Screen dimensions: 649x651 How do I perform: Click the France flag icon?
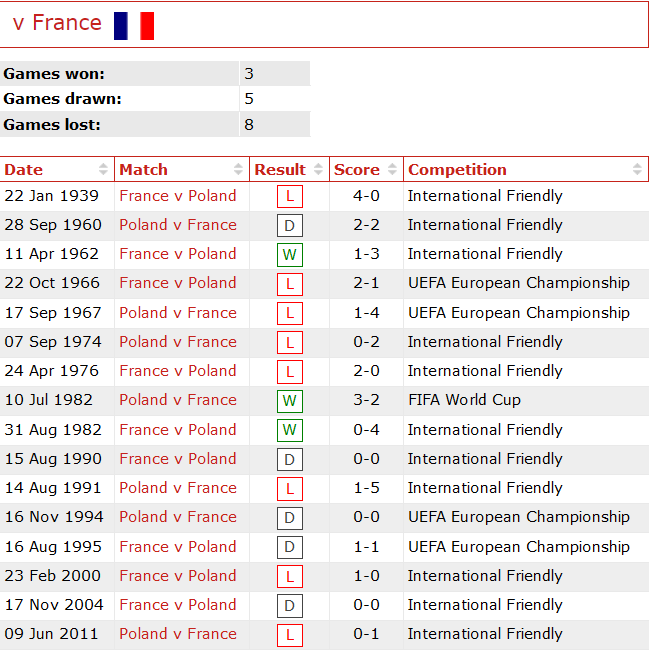[x=134, y=25]
